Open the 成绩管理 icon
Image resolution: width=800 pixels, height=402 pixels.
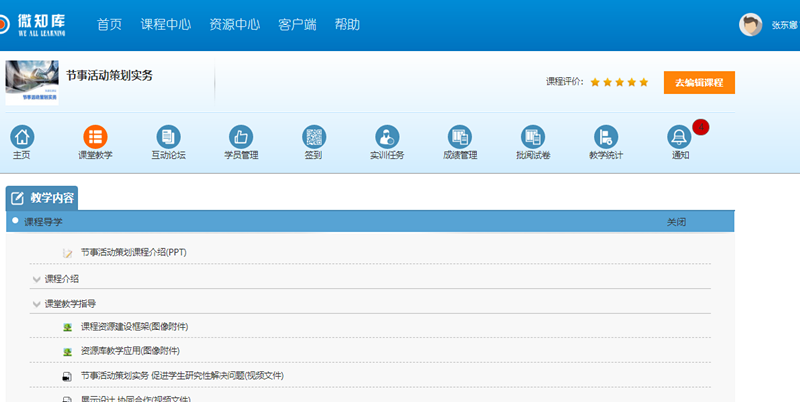point(460,137)
